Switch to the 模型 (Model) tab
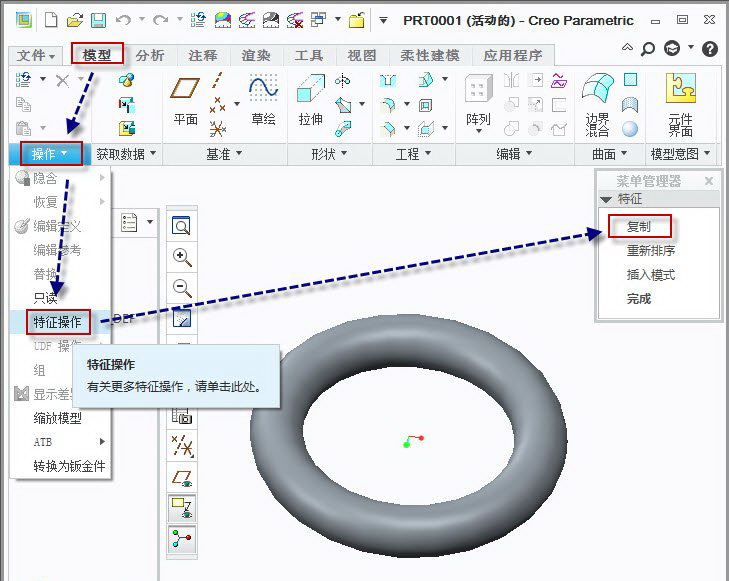Image resolution: width=729 pixels, height=581 pixels. click(x=97, y=55)
